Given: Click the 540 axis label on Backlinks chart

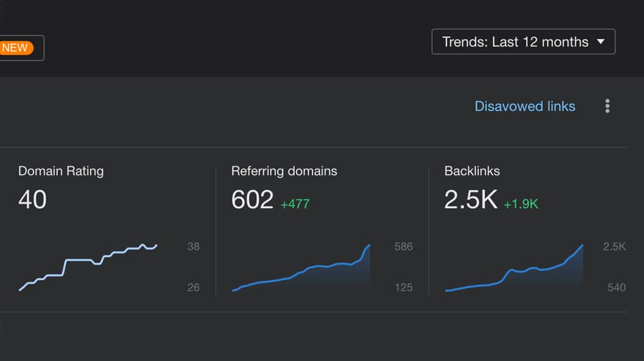Looking at the screenshot, I should click(616, 288).
